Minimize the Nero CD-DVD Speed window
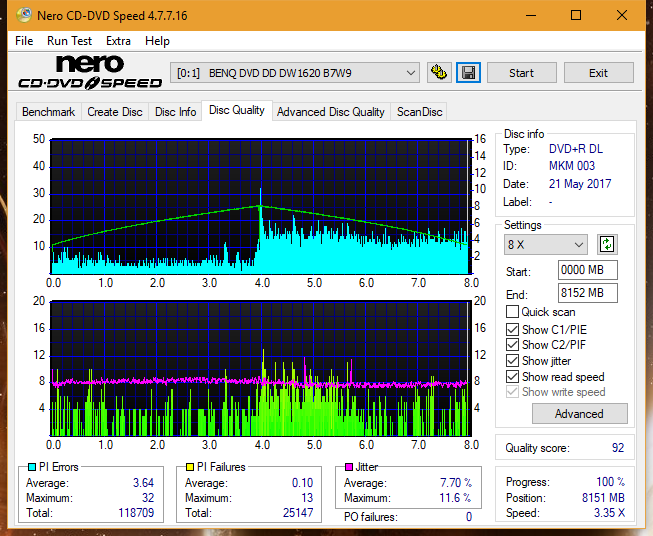The image size is (653, 536). pyautogui.click(x=531, y=15)
